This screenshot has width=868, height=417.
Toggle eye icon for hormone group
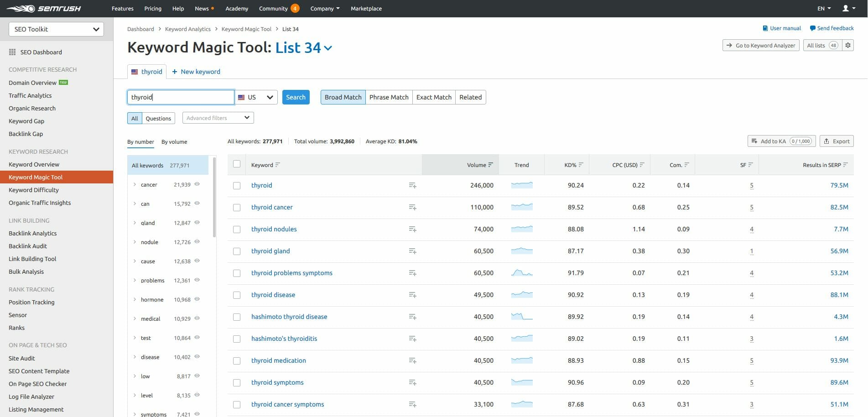[197, 299]
